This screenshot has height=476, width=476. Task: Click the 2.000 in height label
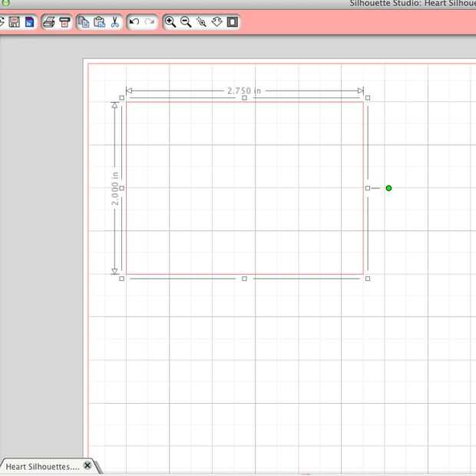pyautogui.click(x=114, y=189)
